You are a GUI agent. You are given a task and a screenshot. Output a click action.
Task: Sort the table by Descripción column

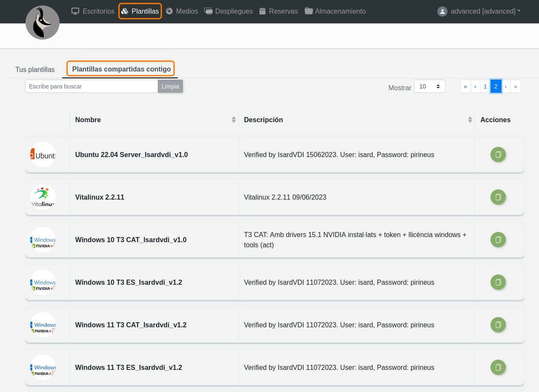point(470,120)
